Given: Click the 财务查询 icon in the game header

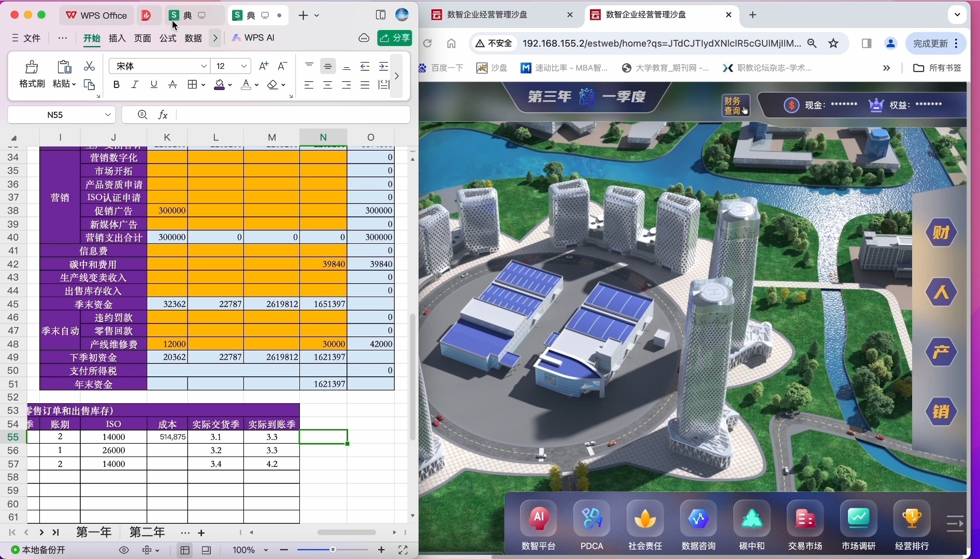Looking at the screenshot, I should [x=736, y=106].
